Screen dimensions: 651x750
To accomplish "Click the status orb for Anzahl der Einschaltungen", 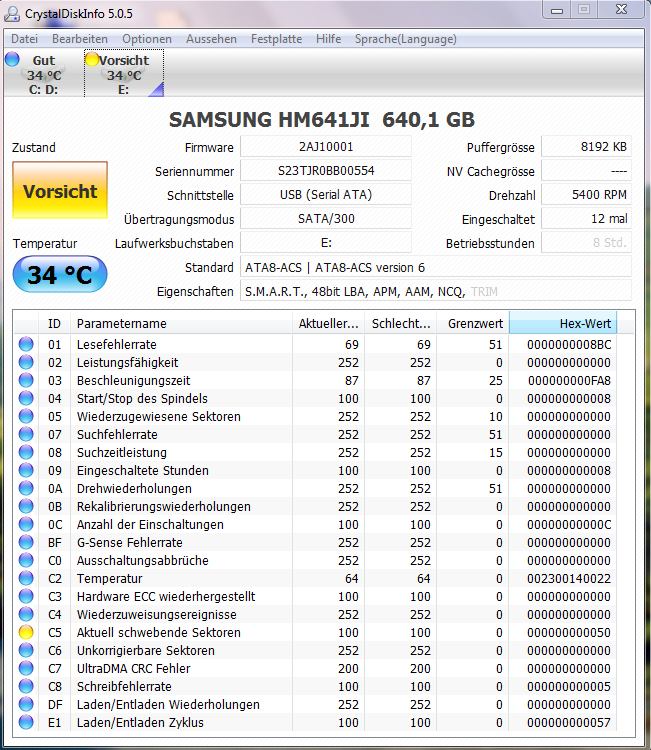I will 26,524.
